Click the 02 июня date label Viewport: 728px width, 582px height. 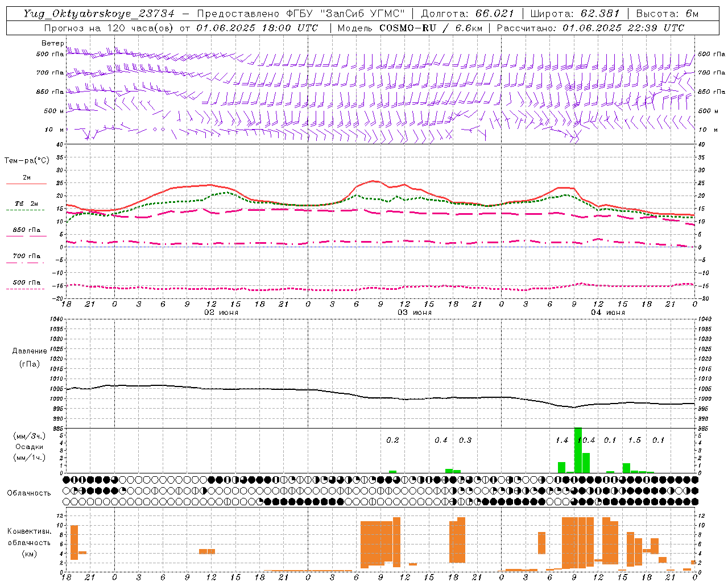tap(221, 313)
